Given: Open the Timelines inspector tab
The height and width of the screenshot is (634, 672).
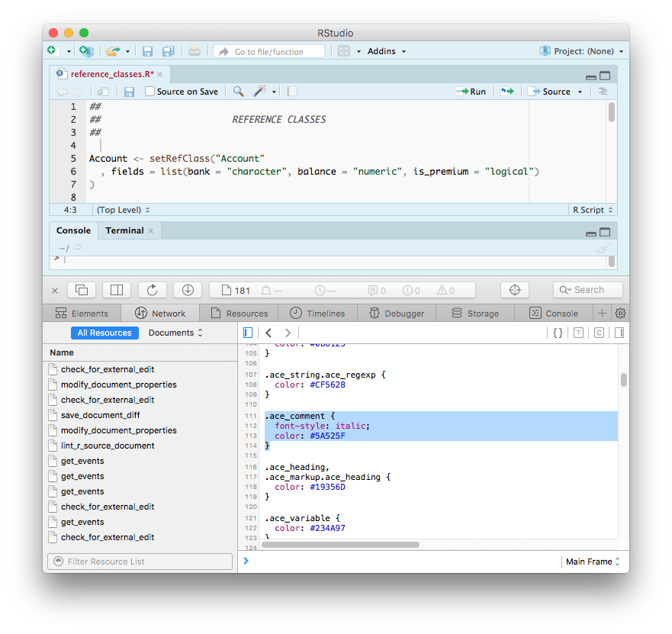Looking at the screenshot, I should tap(317, 314).
